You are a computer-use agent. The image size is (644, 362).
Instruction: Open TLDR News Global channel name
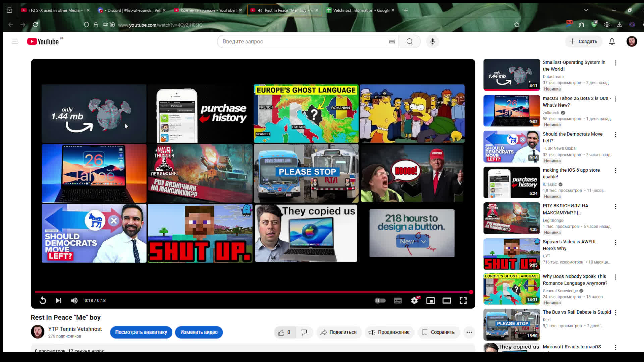[559, 148]
